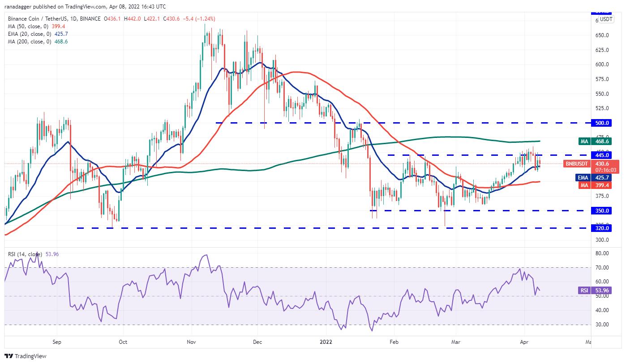Click the EMA (20, close, 0) indicator legend

tap(29, 34)
